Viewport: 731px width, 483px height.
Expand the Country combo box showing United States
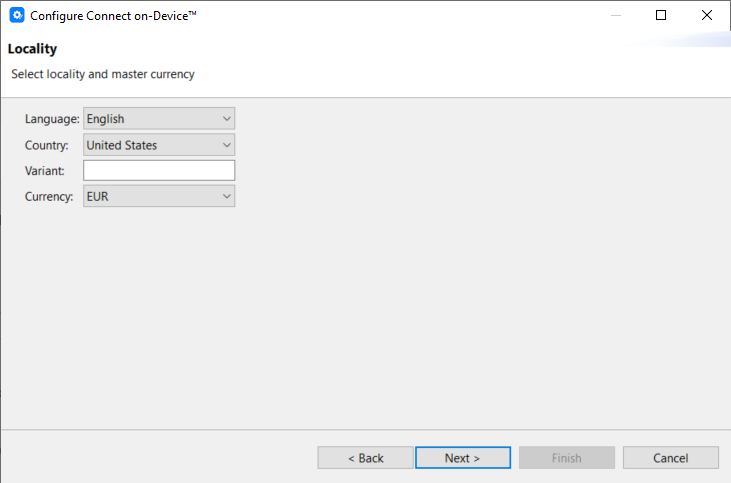(159, 145)
